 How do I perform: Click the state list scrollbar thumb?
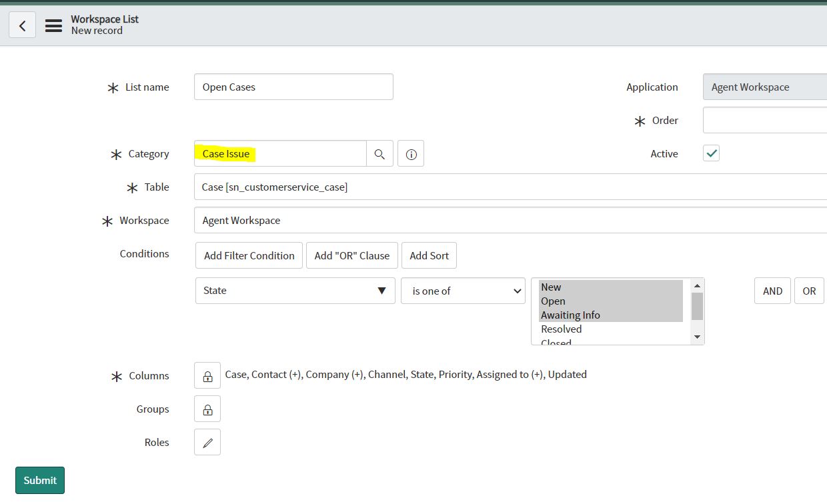[697, 306]
